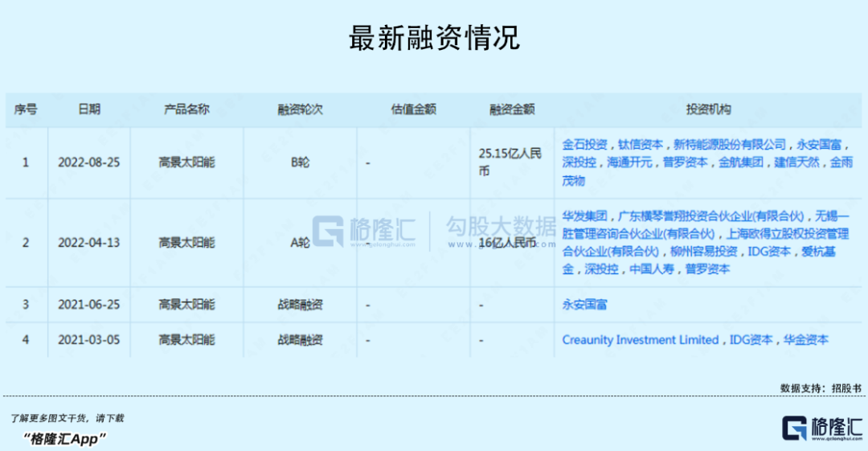Open the 金航集团 investor link
Image resolution: width=868 pixels, height=451 pixels.
pos(741,162)
